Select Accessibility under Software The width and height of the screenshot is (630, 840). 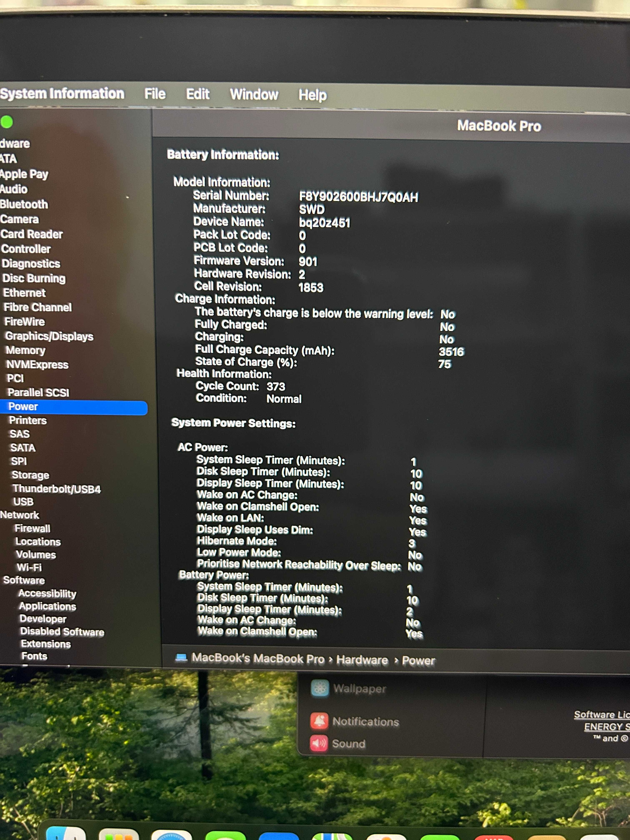[x=47, y=594]
